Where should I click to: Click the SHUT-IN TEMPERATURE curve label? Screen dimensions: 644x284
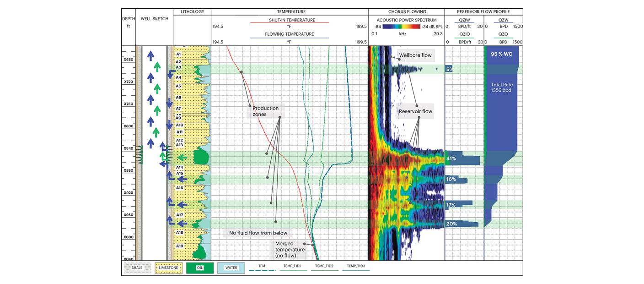pos(289,20)
